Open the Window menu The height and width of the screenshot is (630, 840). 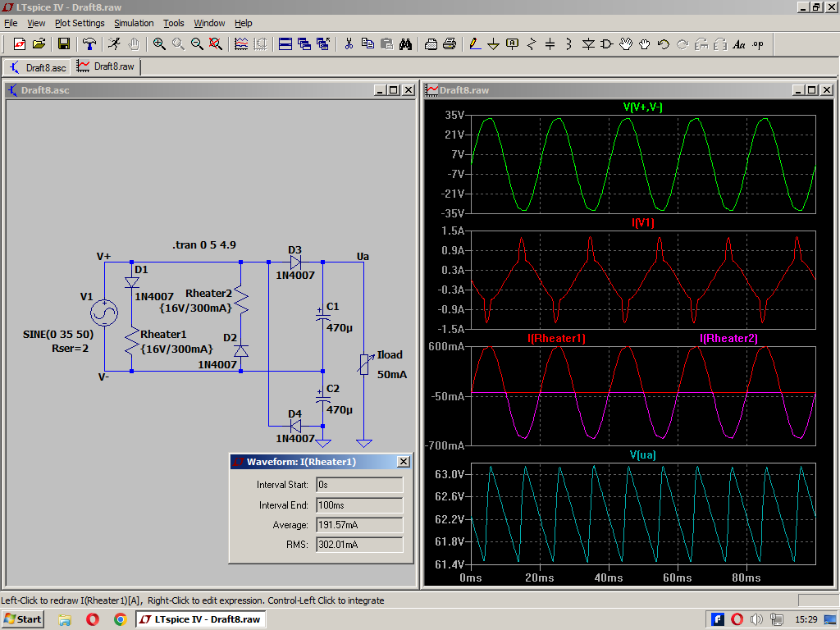coord(209,23)
